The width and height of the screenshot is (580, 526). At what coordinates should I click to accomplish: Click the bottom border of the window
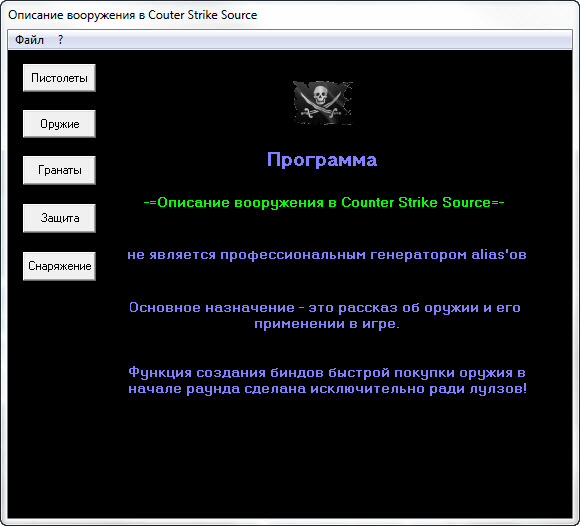pos(290,522)
